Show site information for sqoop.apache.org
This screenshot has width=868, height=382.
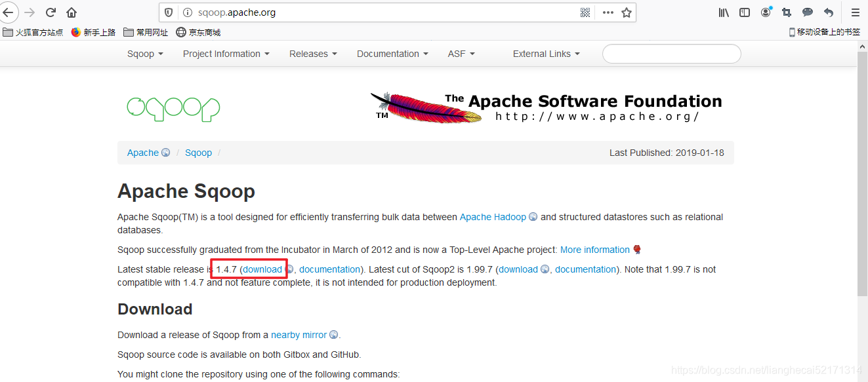pos(187,12)
